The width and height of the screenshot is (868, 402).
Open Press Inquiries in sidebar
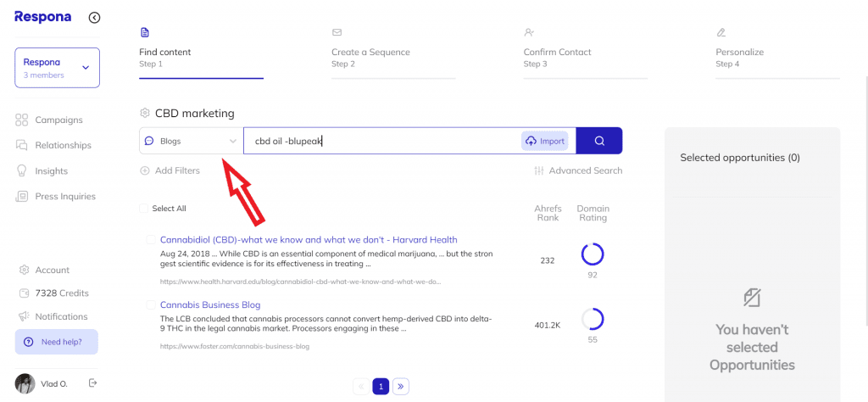65,196
